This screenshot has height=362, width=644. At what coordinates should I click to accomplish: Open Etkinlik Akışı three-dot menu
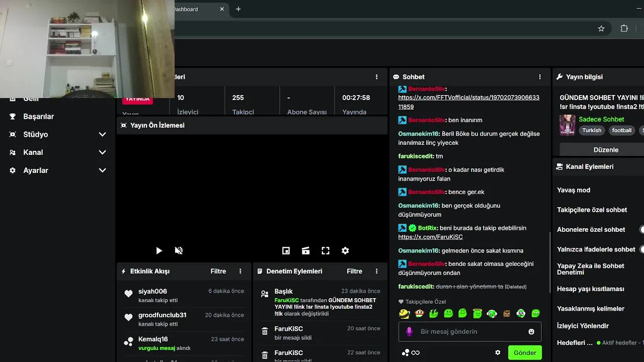pyautogui.click(x=240, y=271)
